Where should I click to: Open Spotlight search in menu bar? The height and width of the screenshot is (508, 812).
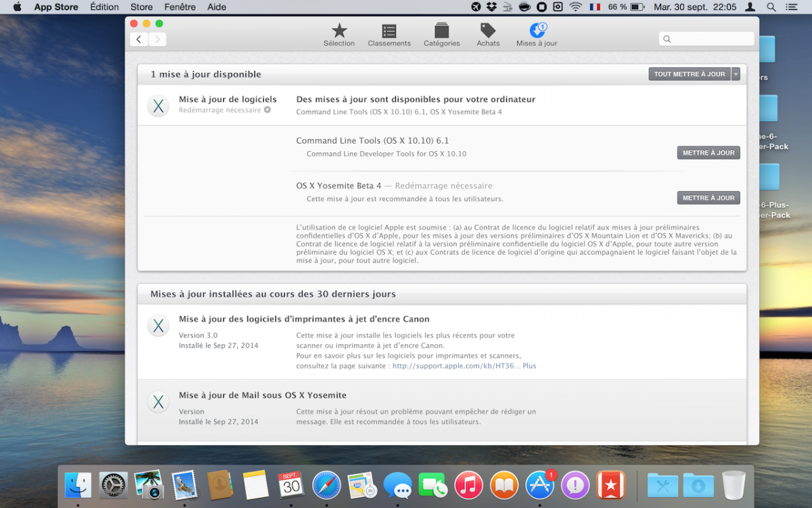coord(771,7)
